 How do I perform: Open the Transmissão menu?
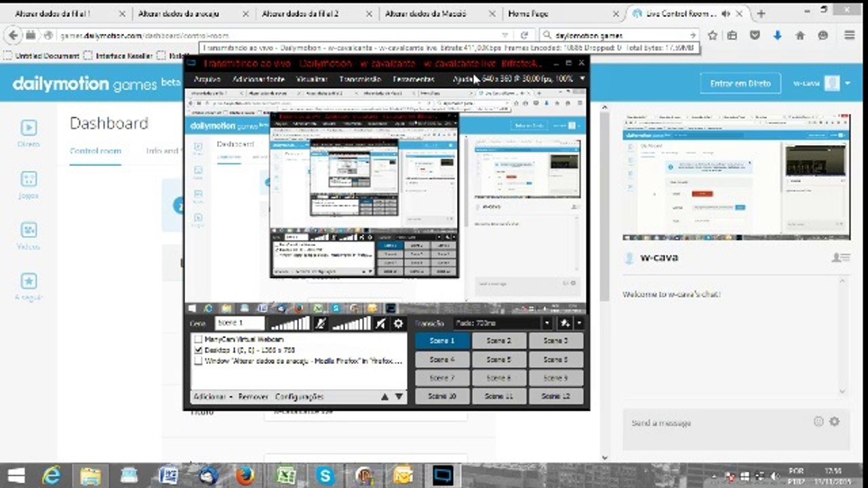(361, 79)
